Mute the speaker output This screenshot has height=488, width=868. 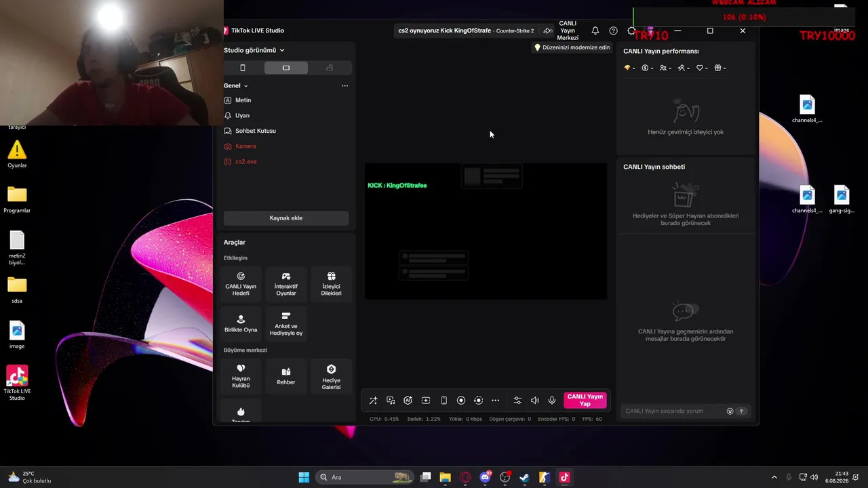pos(535,401)
